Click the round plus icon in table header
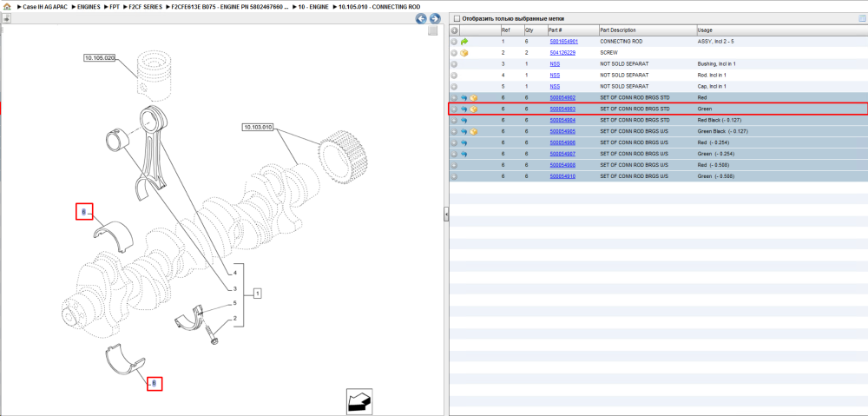Viewport: 868px width, 416px height. click(x=454, y=30)
